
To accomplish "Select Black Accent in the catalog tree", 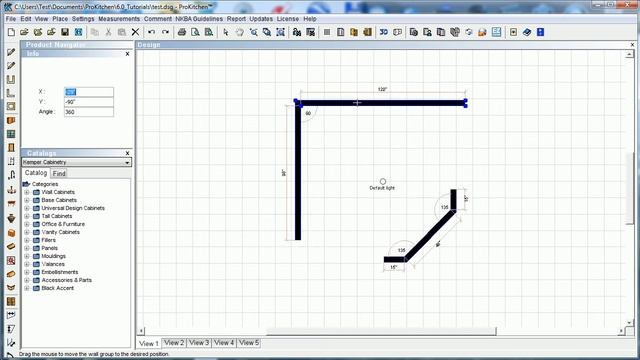I will [x=58, y=288].
